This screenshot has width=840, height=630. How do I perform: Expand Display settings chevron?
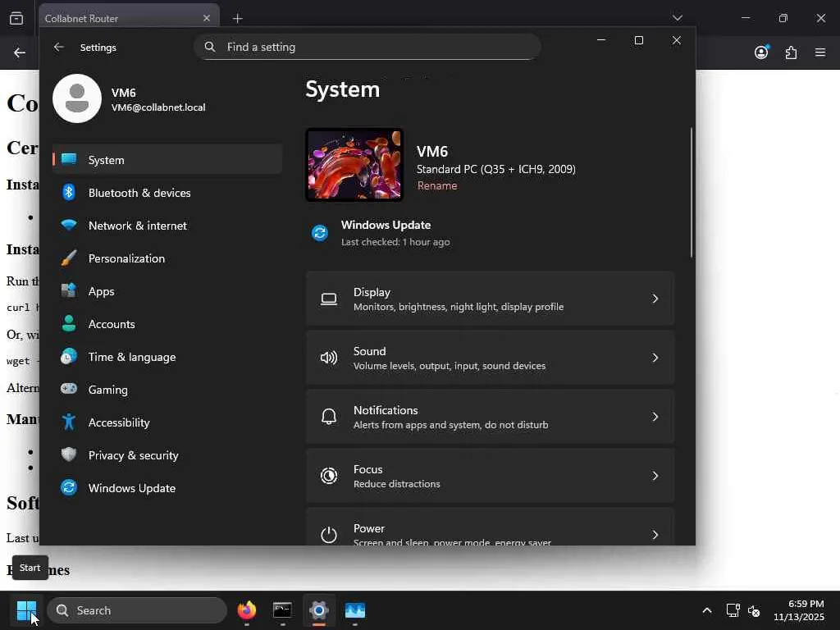(x=655, y=299)
